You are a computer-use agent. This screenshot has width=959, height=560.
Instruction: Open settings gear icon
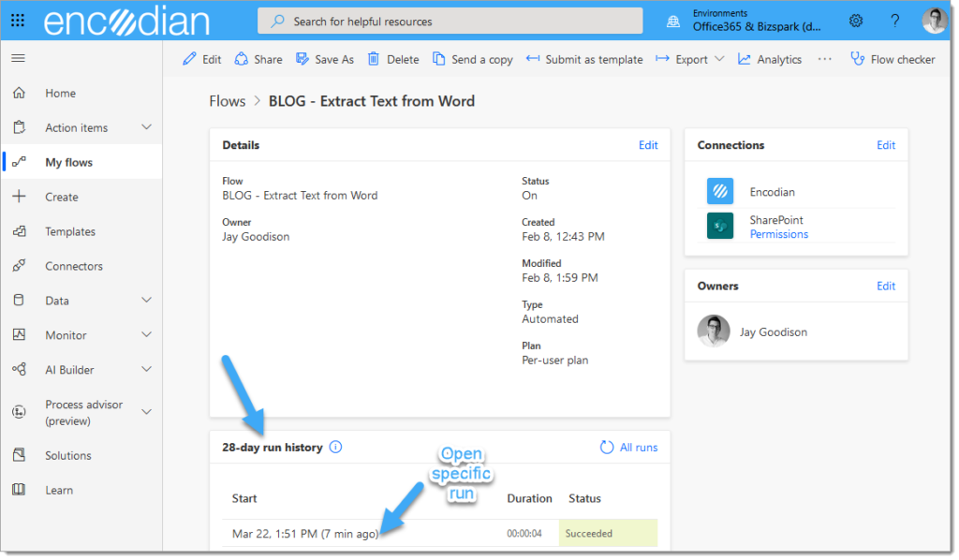[856, 21]
